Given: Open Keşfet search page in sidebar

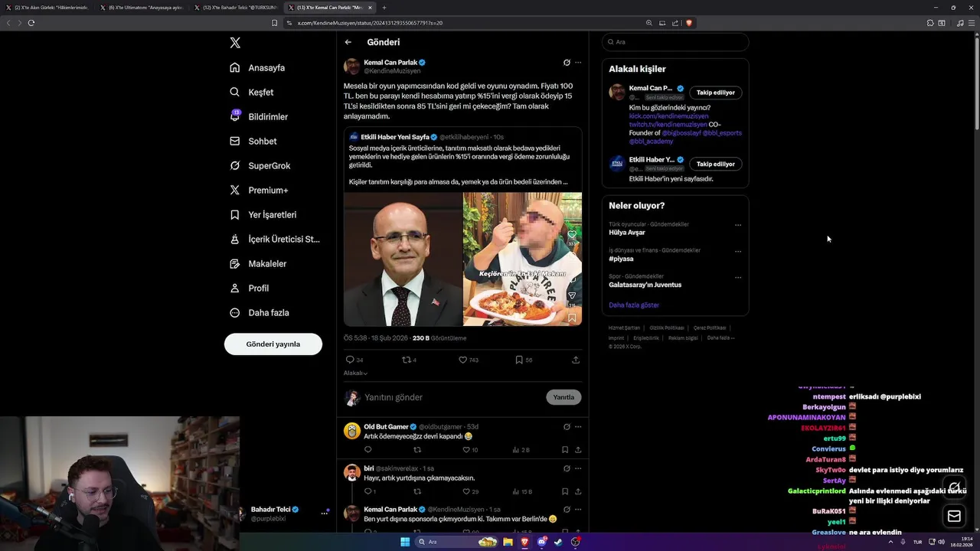Looking at the screenshot, I should pyautogui.click(x=252, y=92).
